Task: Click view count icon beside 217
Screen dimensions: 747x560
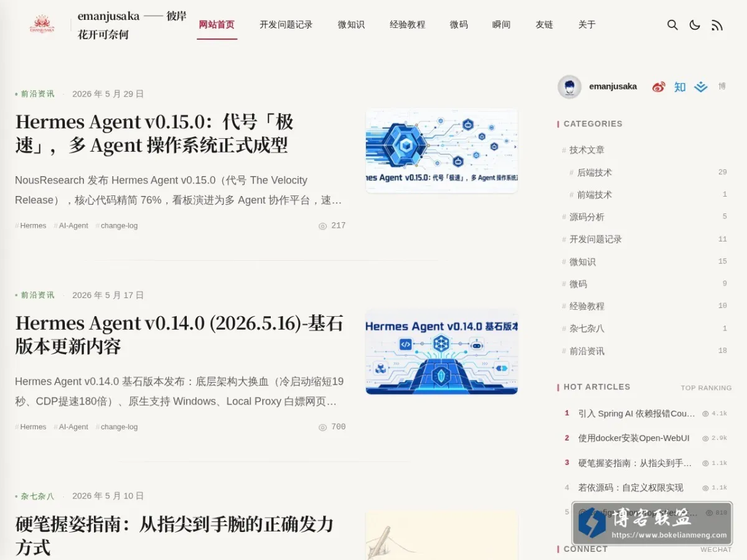Action: pos(322,226)
